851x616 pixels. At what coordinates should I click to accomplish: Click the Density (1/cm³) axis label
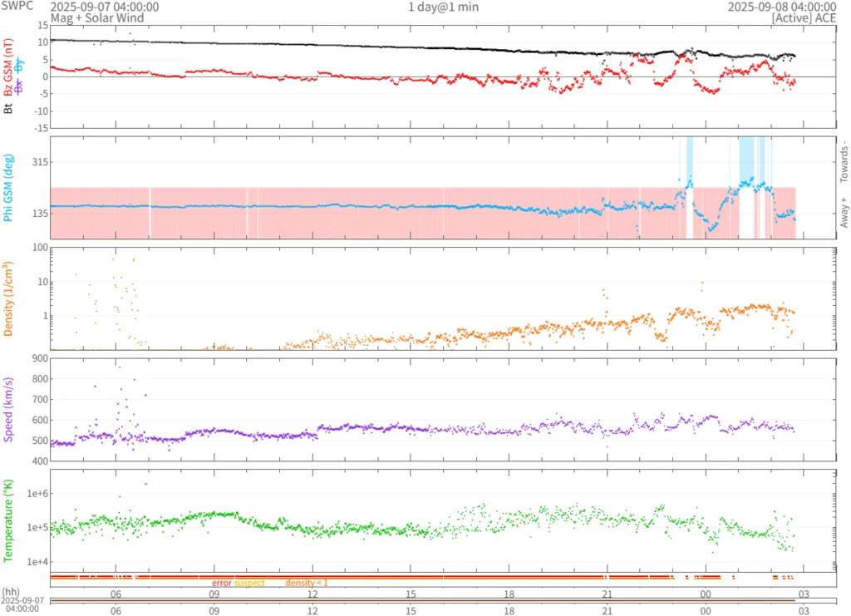tap(8, 298)
